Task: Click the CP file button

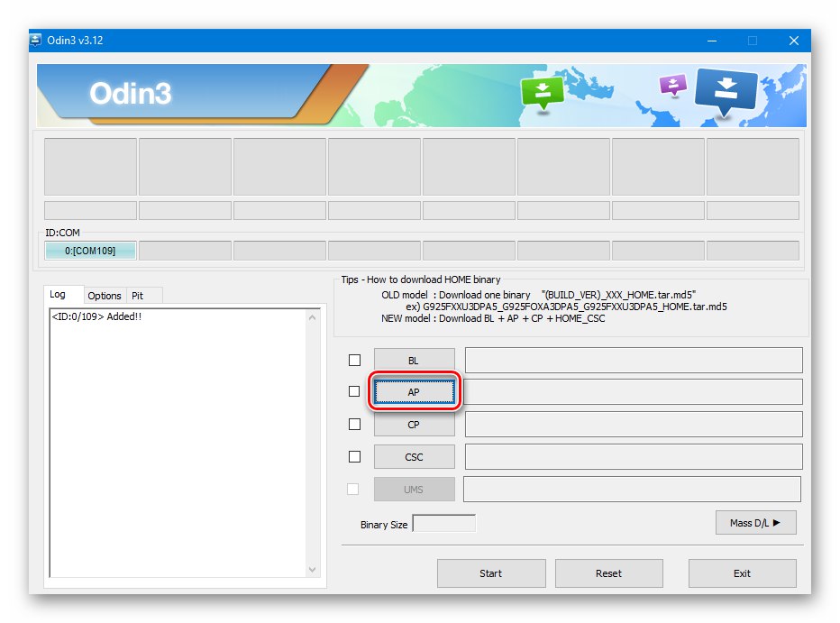Action: [414, 425]
